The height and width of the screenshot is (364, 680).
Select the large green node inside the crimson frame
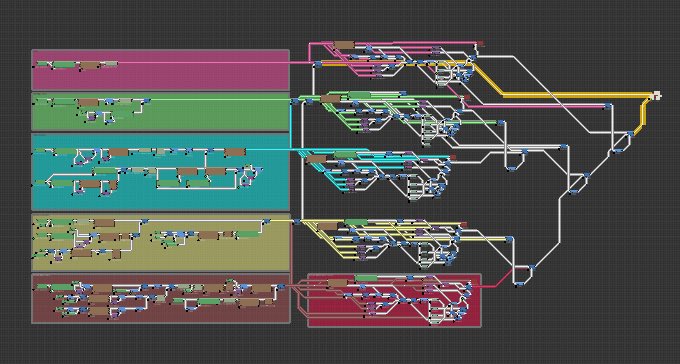366,278
